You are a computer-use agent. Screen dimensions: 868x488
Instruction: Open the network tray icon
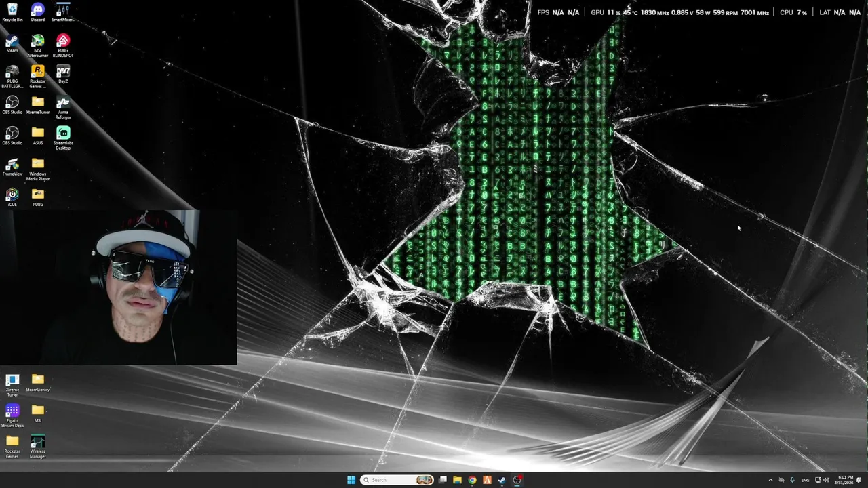tap(818, 480)
